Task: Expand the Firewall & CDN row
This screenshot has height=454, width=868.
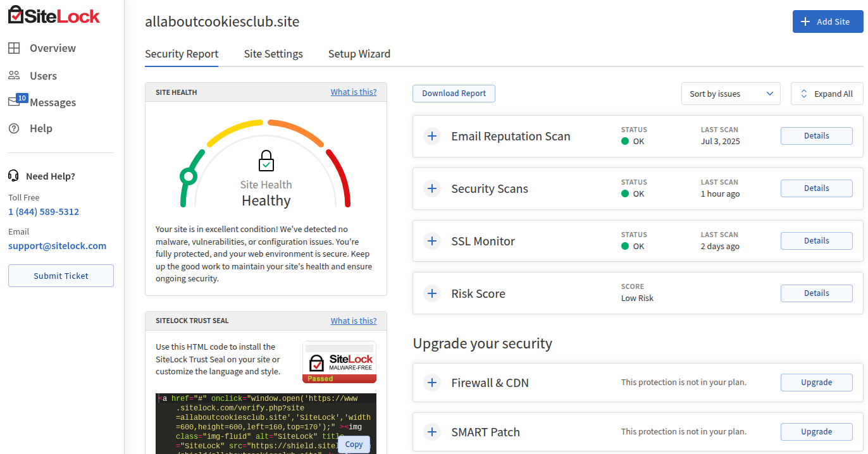Action: click(432, 383)
